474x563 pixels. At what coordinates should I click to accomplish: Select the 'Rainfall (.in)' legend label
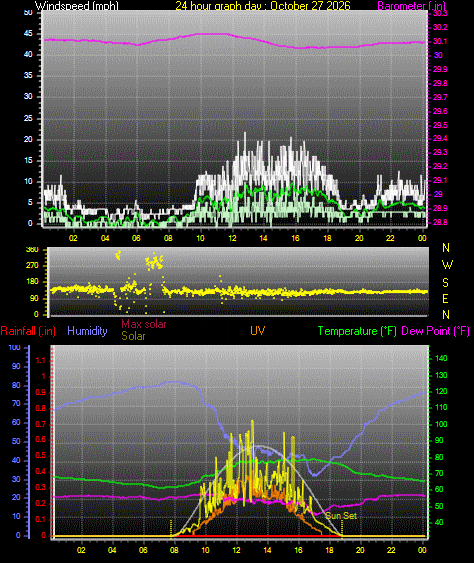coord(28,331)
